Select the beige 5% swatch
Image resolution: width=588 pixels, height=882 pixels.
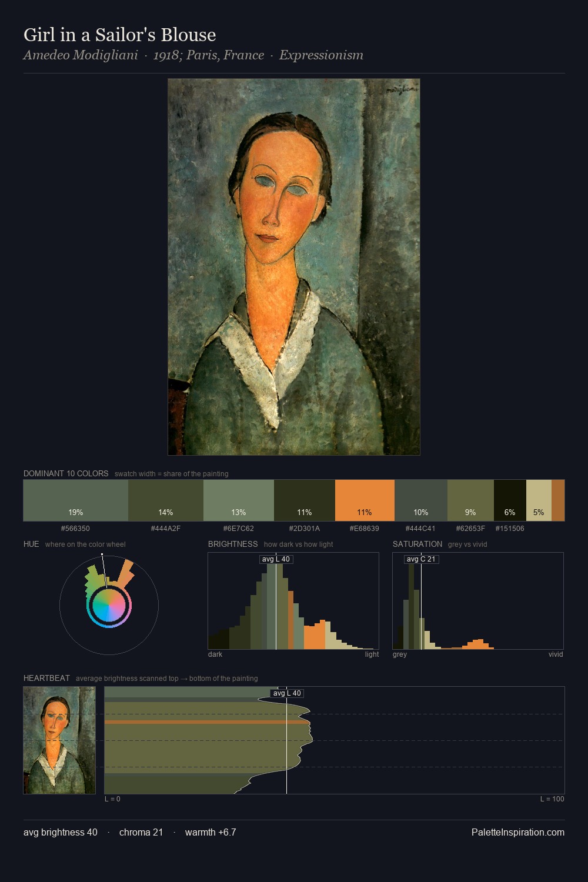click(x=539, y=500)
